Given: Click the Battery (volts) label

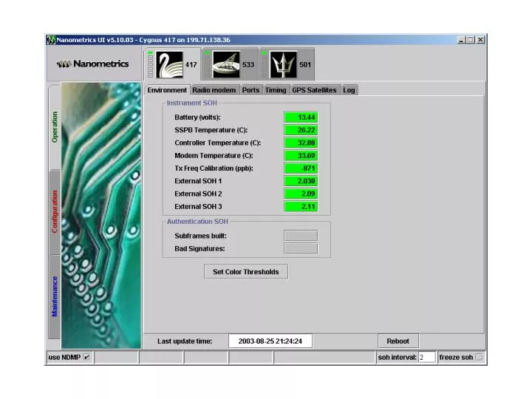Looking at the screenshot, I should (197, 117).
